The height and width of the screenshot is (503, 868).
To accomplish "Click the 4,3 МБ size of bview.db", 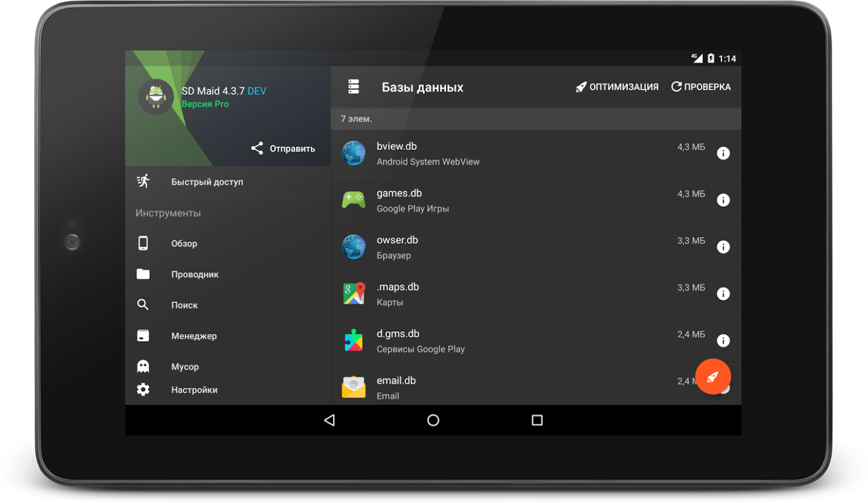I will click(691, 147).
